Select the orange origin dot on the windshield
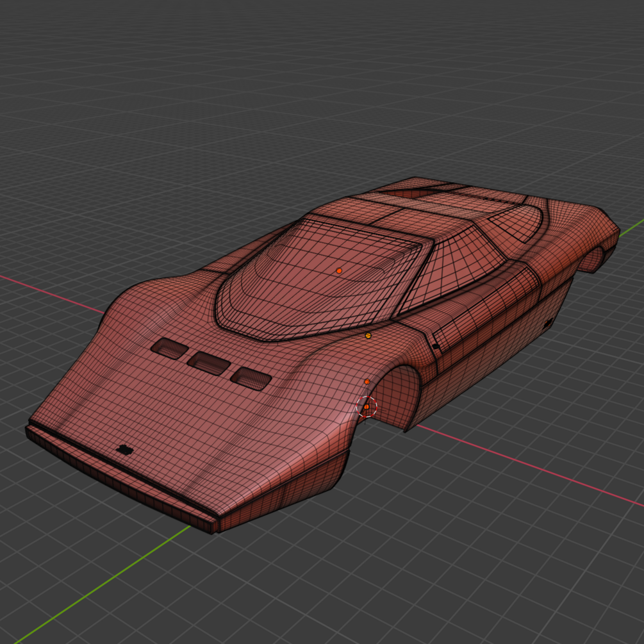Image resolution: width=644 pixels, height=644 pixels. coord(339,270)
